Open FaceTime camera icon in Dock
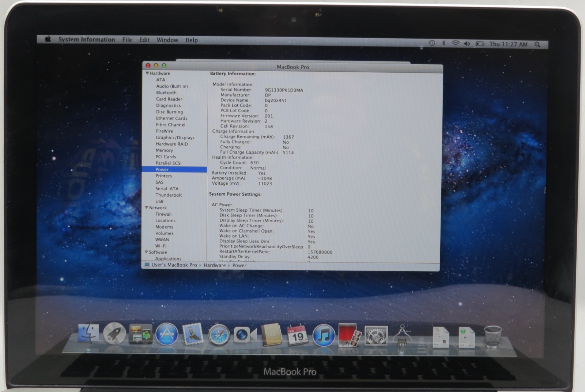Image resolution: width=585 pixels, height=392 pixels. [x=245, y=335]
